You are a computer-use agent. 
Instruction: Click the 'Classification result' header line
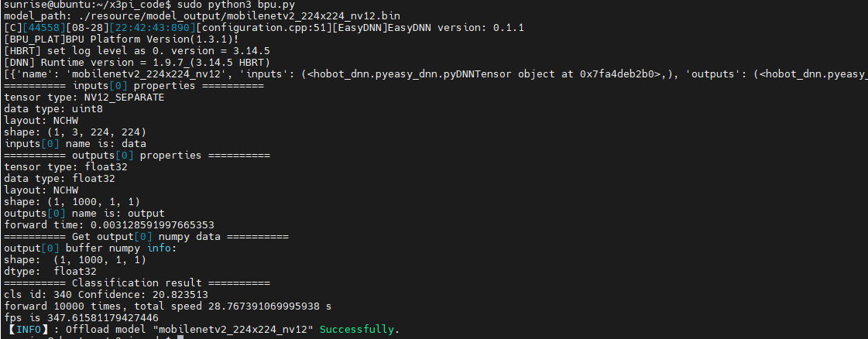pos(137,283)
